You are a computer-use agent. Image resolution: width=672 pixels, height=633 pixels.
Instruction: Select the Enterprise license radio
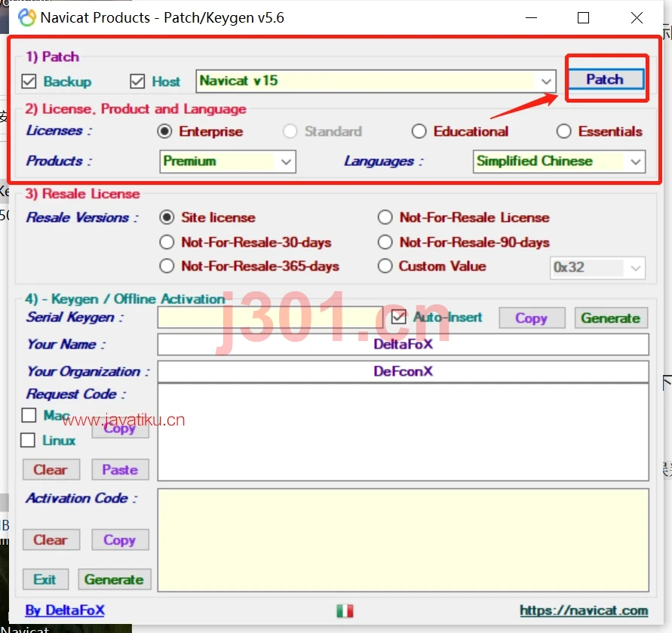tap(164, 131)
